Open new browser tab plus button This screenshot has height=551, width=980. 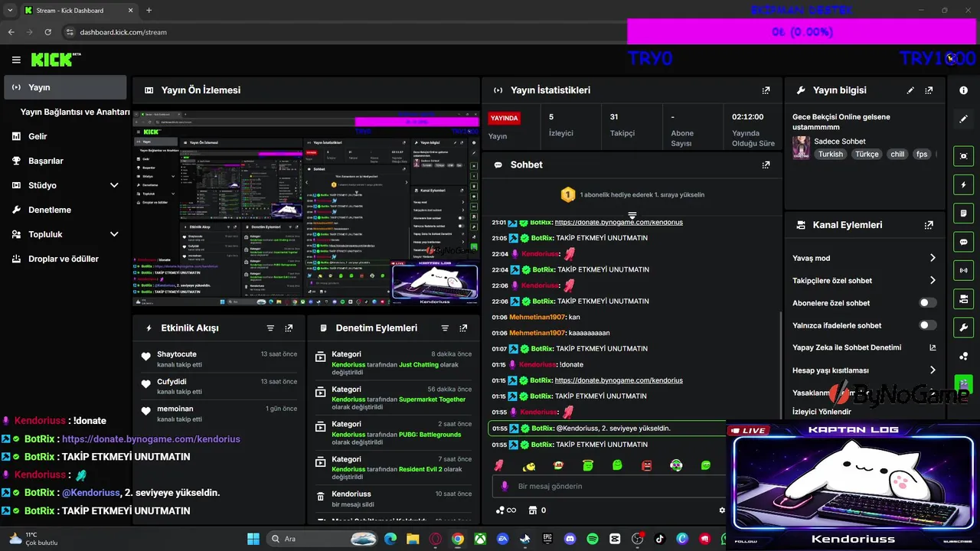click(x=149, y=10)
